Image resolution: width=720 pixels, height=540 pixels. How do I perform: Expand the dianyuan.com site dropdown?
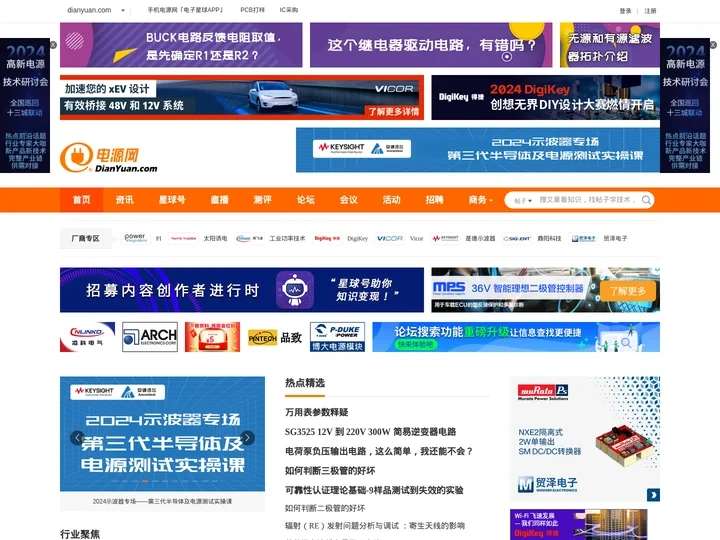(x=123, y=10)
